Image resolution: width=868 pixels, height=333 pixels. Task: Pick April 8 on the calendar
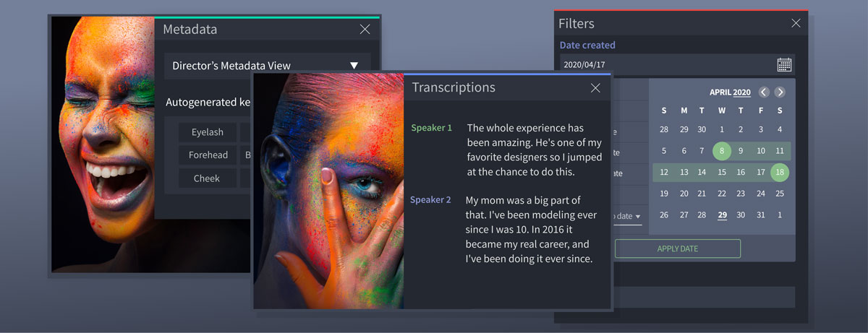click(722, 151)
